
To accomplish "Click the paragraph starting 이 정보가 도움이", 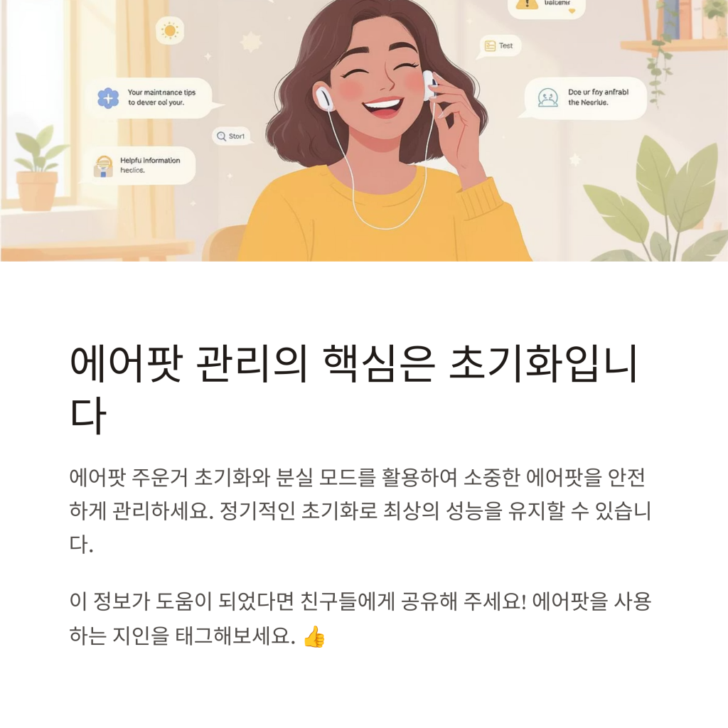I will (360, 619).
